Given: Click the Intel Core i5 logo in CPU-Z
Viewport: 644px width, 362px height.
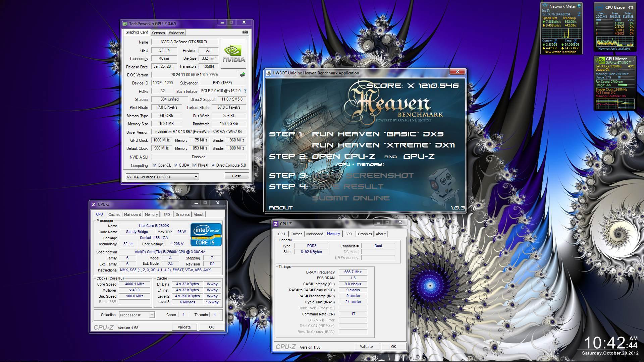Looking at the screenshot, I should click(206, 235).
